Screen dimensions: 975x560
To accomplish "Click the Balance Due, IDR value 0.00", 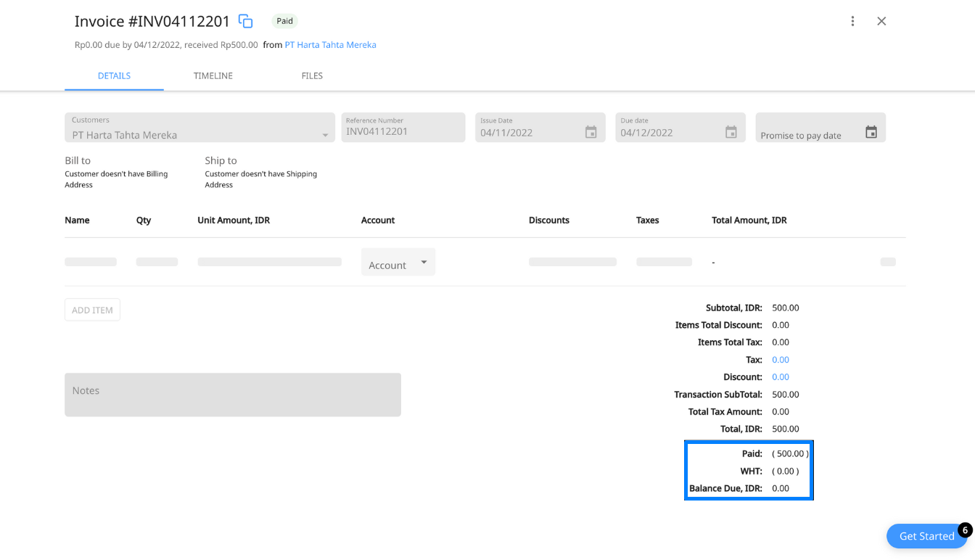I will click(781, 488).
